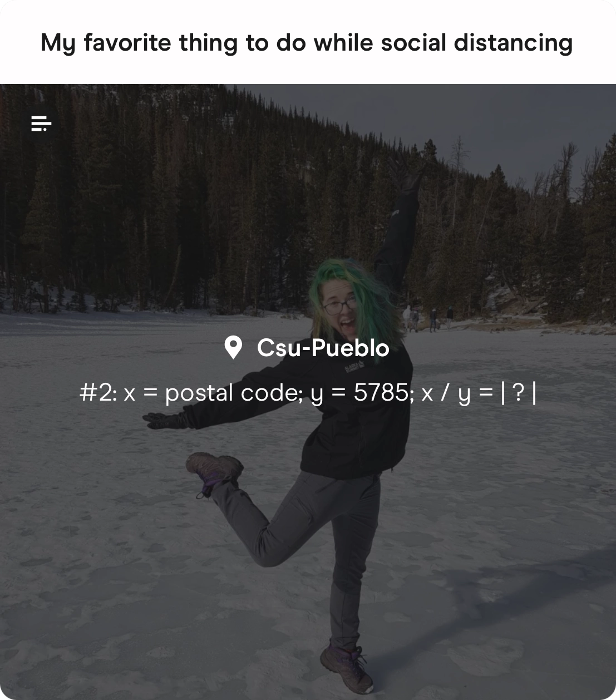Tap the hikers in the background
The height and width of the screenshot is (700, 616).
[427, 319]
